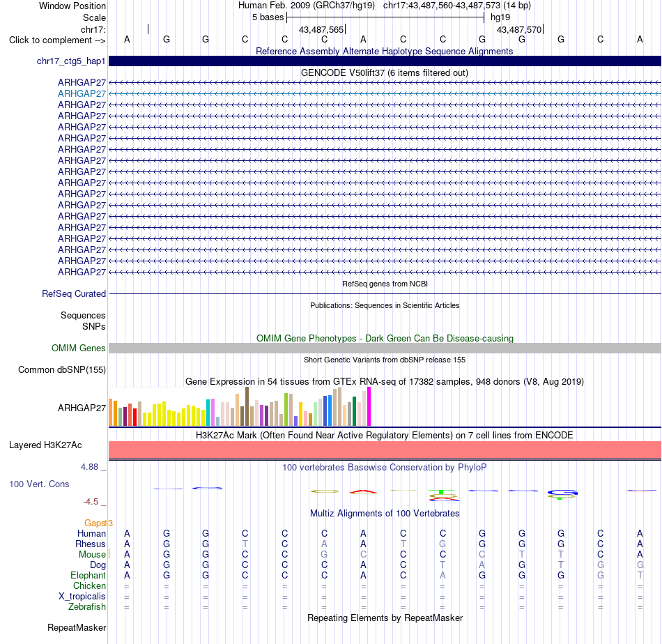Click the OMIM Genes track label
Screen dimensions: 662x644
[79, 348]
